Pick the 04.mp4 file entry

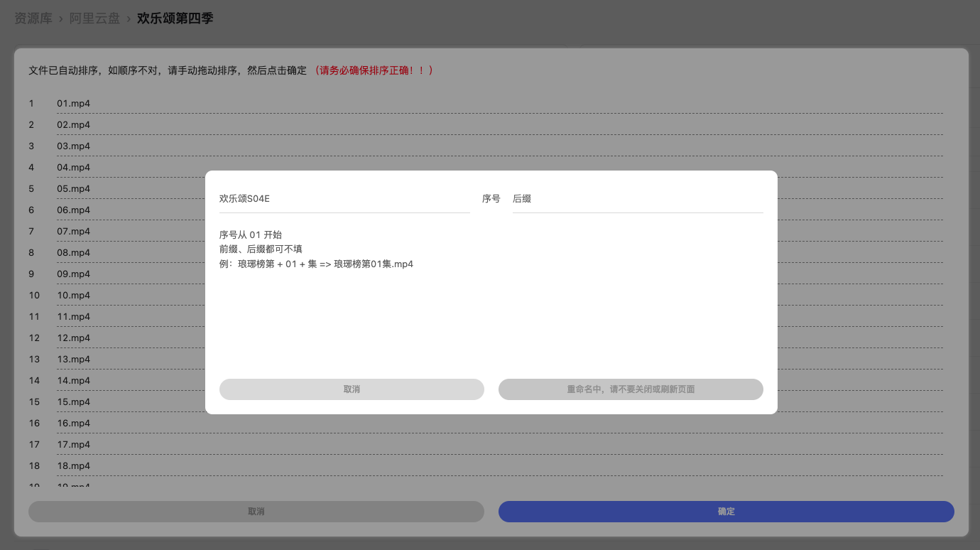[x=74, y=168]
